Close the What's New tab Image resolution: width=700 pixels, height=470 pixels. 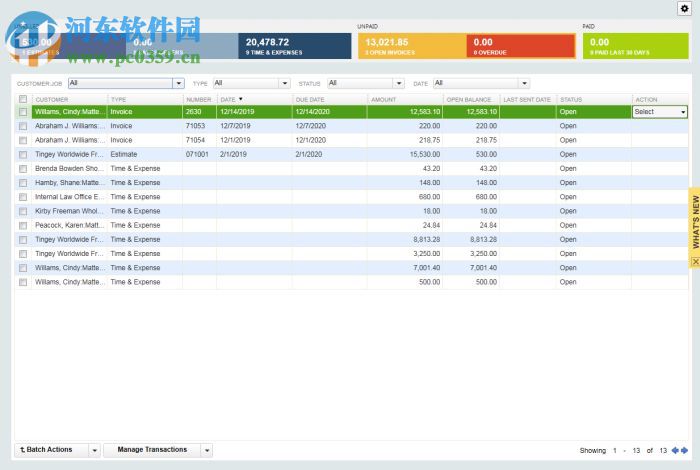[696, 262]
